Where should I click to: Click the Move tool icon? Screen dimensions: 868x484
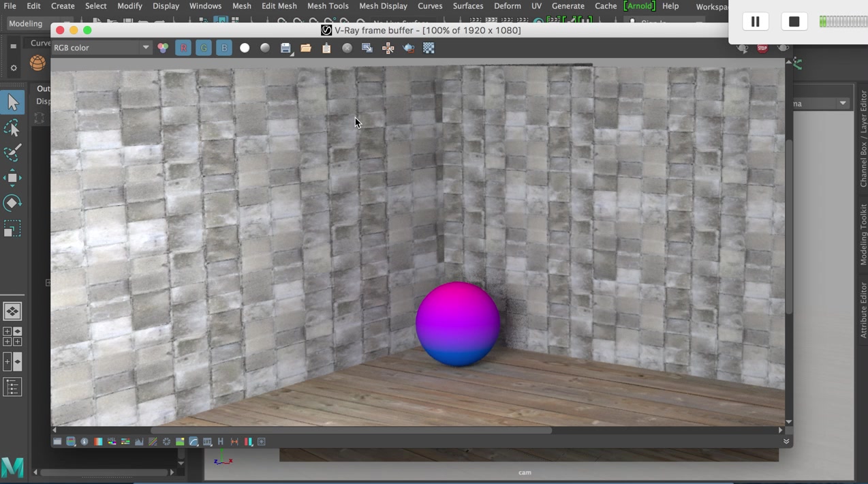12,178
